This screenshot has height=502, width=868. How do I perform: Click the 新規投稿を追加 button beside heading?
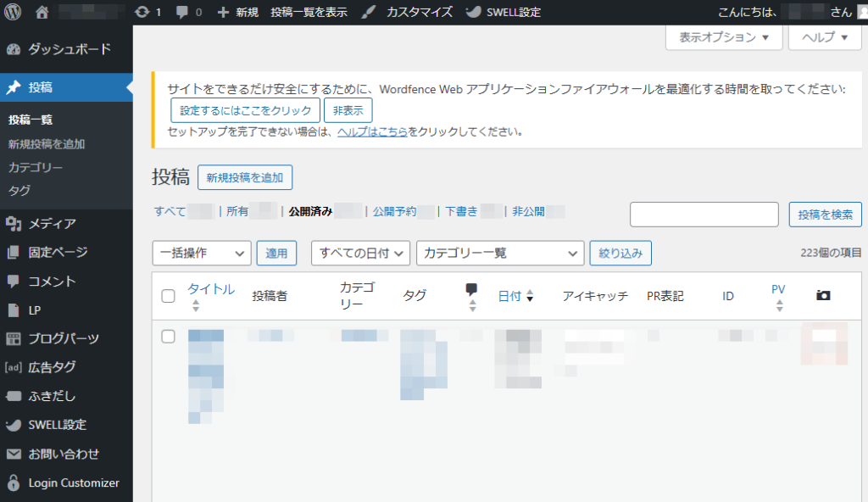pyautogui.click(x=244, y=177)
